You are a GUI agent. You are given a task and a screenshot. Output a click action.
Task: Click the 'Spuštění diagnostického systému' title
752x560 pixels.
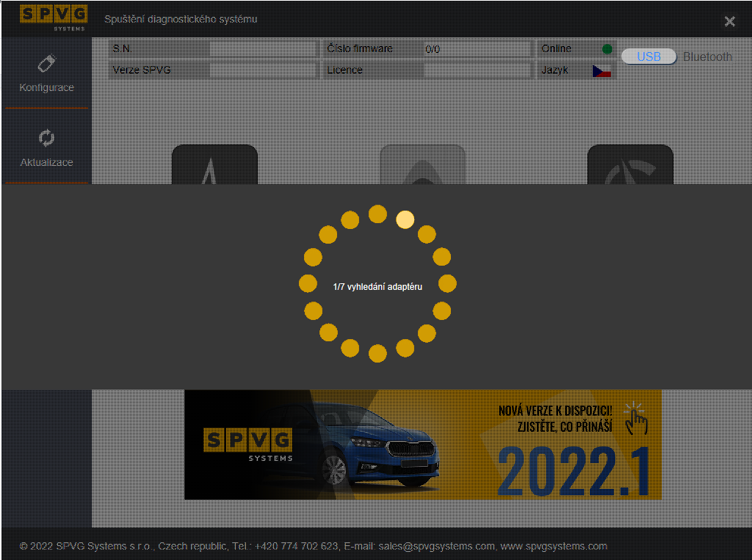click(181, 19)
